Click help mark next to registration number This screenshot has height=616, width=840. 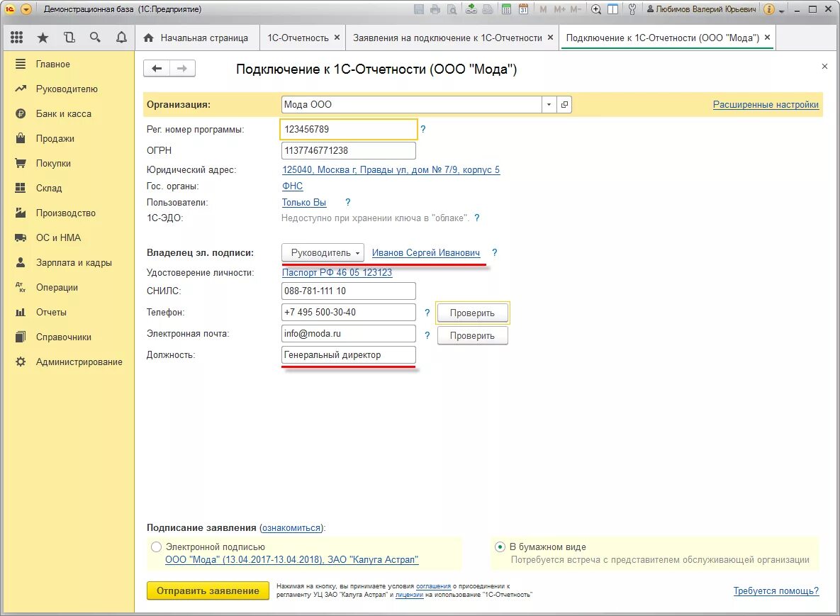tap(423, 129)
